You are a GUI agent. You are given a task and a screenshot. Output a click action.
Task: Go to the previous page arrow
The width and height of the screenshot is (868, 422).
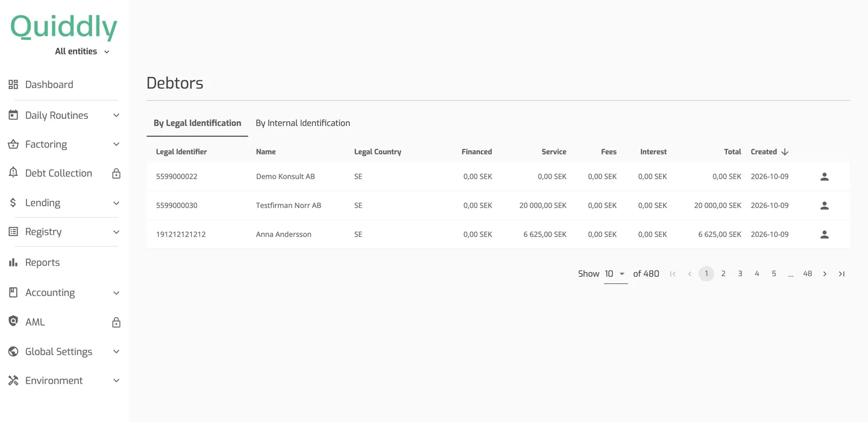pos(690,274)
